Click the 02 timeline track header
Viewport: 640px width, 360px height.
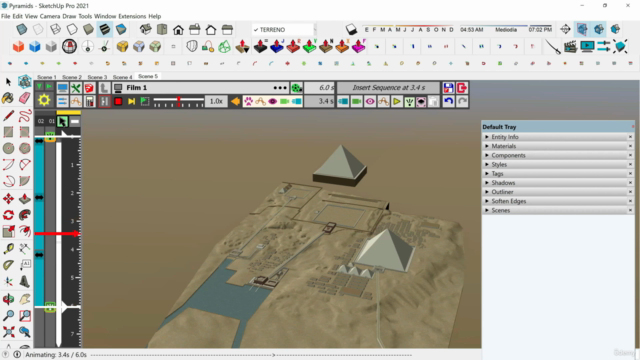pyautogui.click(x=41, y=121)
